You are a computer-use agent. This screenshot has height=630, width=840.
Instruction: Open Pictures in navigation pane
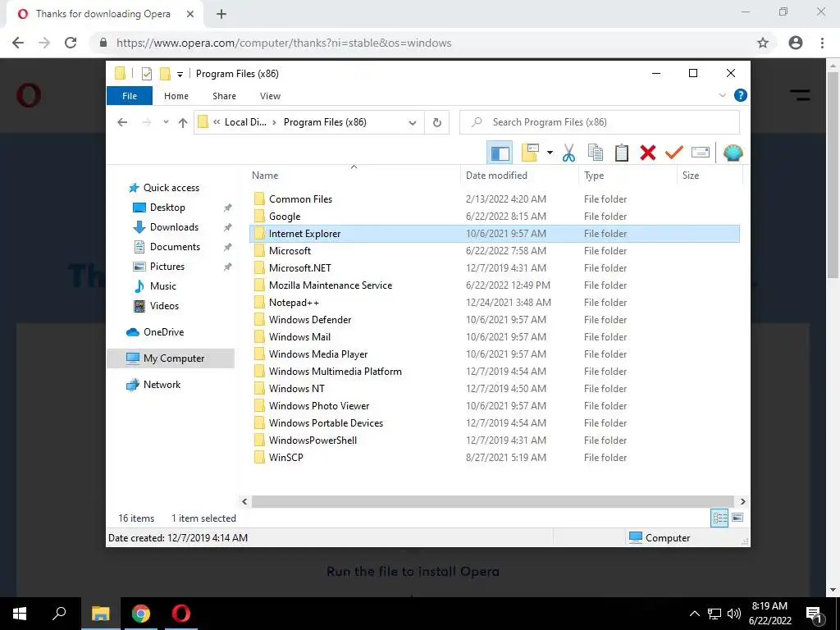(x=167, y=267)
